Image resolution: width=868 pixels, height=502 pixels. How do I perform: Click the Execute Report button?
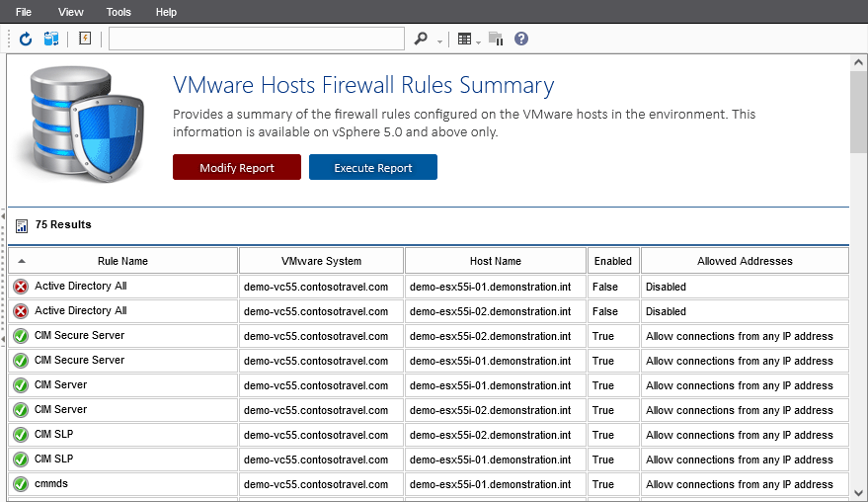tap(373, 167)
